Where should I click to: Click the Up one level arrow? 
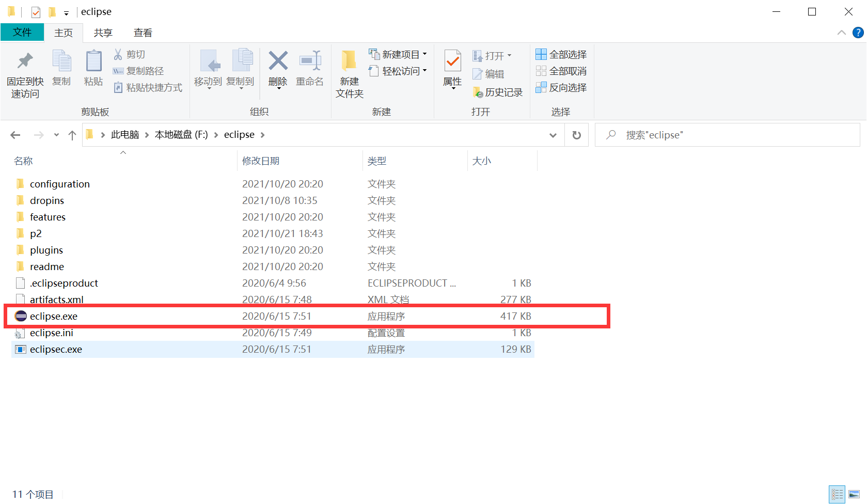(72, 135)
